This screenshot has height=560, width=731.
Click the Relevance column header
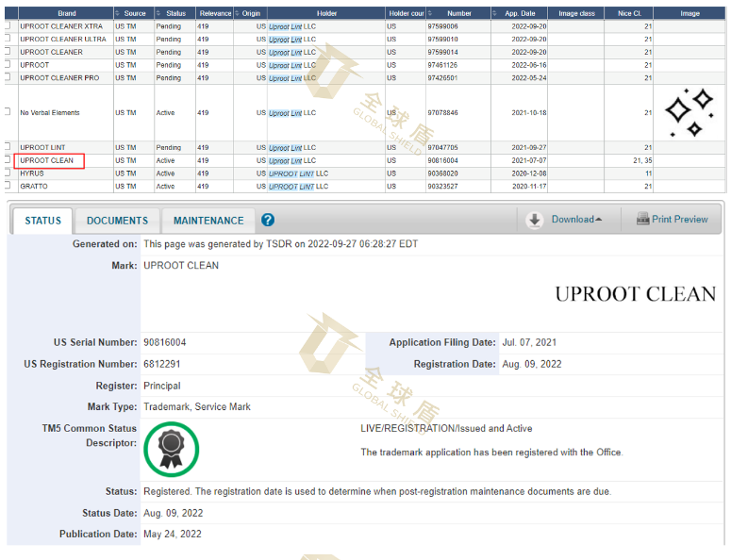[215, 13]
